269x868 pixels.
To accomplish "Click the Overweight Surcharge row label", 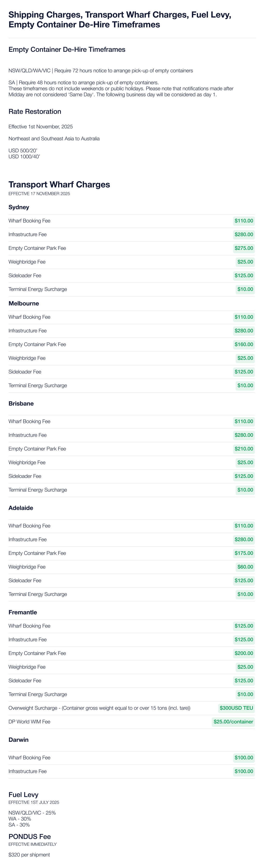I will pos(99,708).
